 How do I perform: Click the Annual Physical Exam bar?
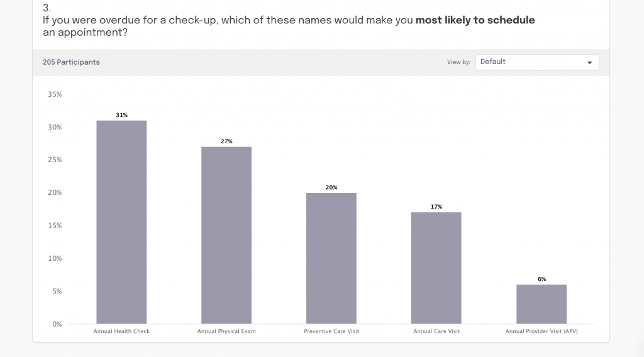point(226,235)
